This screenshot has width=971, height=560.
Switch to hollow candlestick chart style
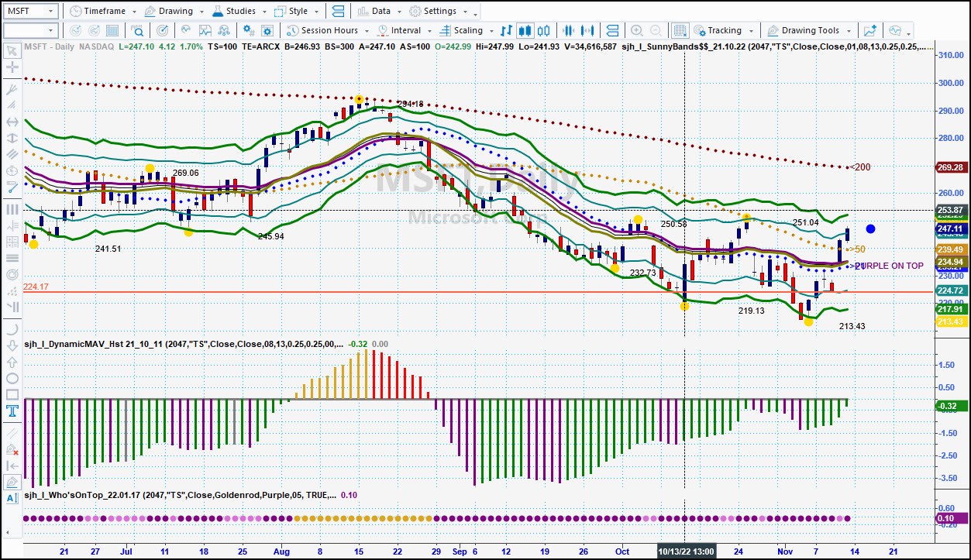[x=543, y=31]
